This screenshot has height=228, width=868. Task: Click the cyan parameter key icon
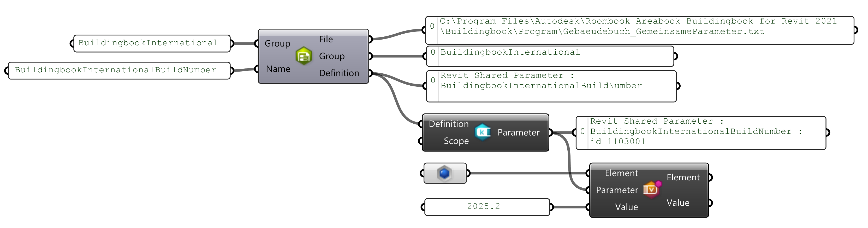(483, 132)
